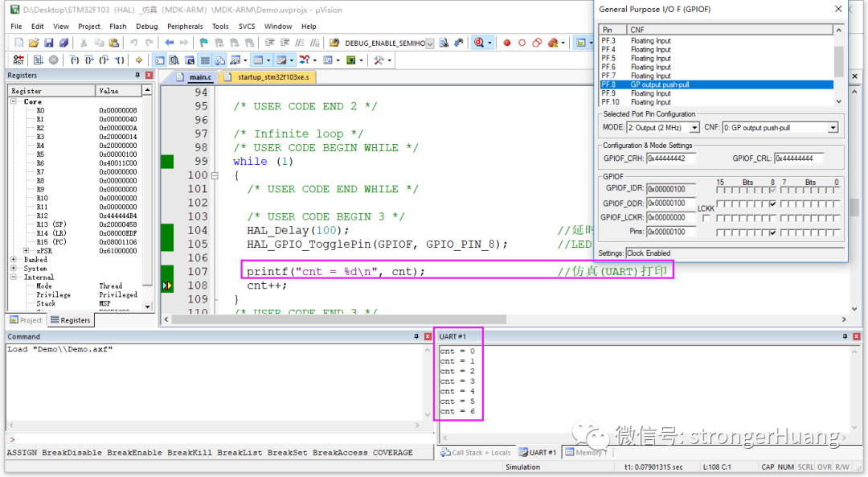Open the Peripherals menu
This screenshot has width=868, height=477.
pyautogui.click(x=185, y=26)
